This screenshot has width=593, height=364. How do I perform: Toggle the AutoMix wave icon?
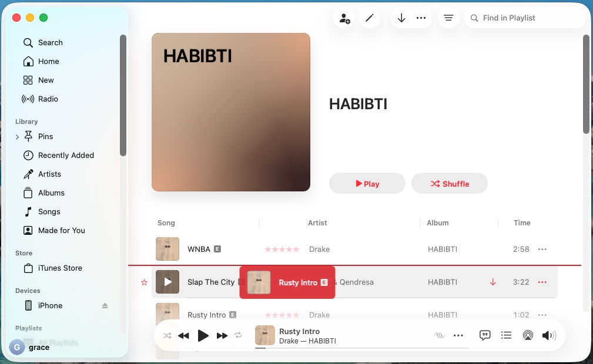click(440, 335)
